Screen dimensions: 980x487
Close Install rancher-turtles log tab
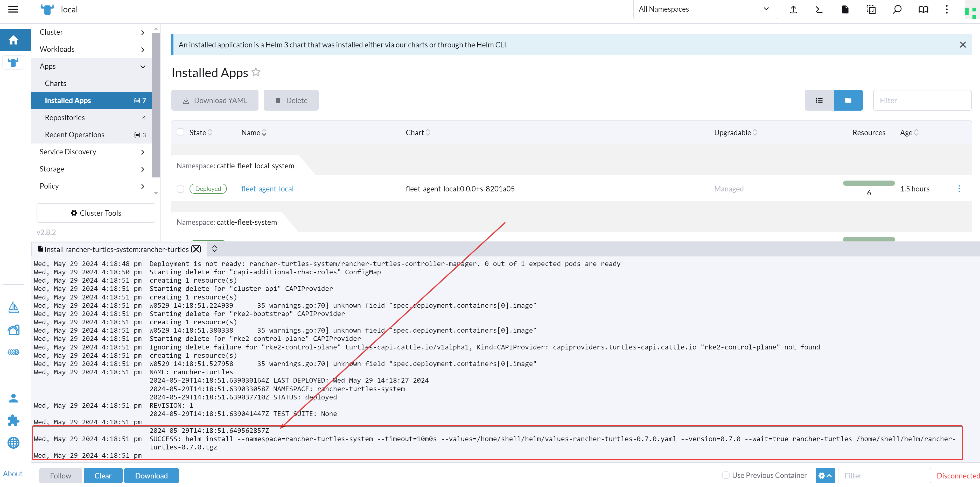coord(196,249)
